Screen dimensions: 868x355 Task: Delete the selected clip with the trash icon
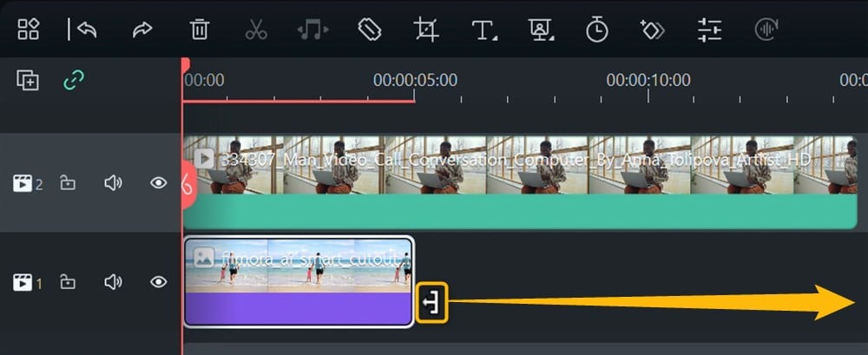[x=200, y=30]
